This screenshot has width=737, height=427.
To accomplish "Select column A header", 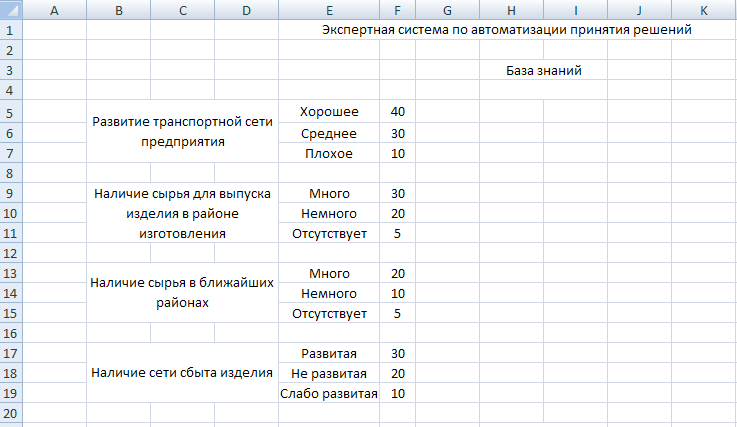I will [x=55, y=10].
